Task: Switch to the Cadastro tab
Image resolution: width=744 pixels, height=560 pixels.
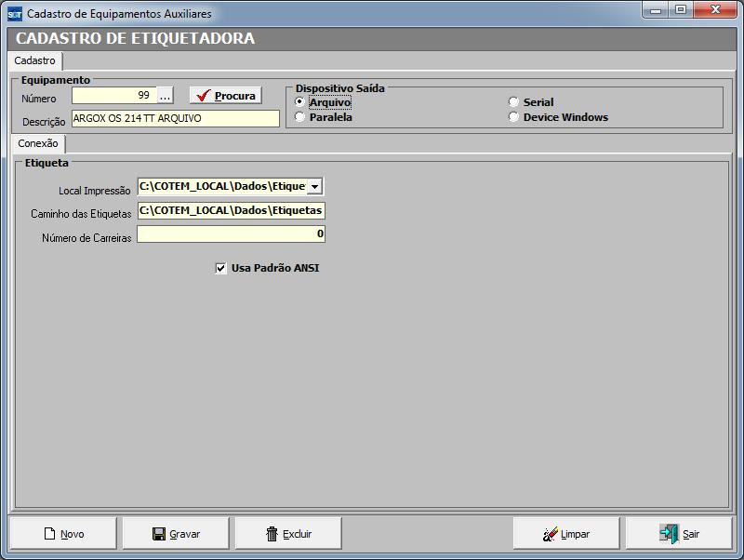Action: coord(35,60)
